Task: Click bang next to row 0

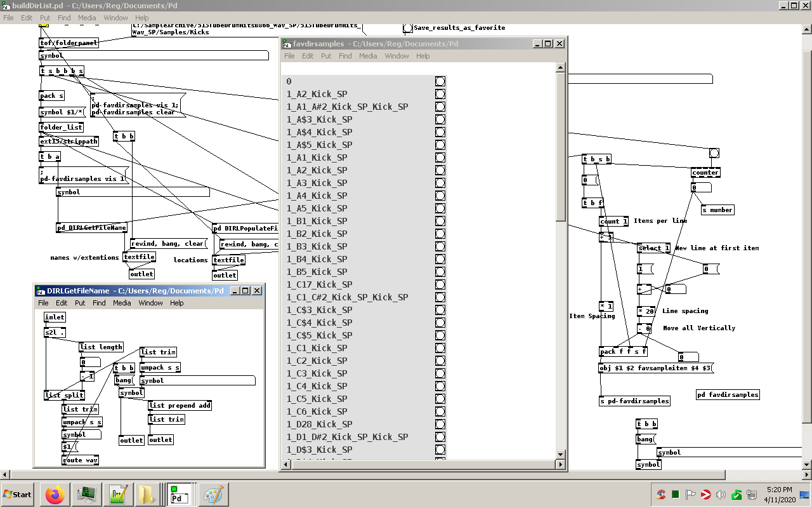Action: coord(440,81)
